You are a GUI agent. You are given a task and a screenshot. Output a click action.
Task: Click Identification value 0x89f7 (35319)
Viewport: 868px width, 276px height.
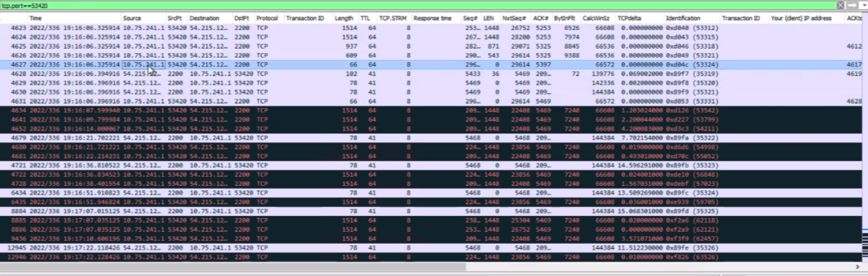[x=693, y=73]
